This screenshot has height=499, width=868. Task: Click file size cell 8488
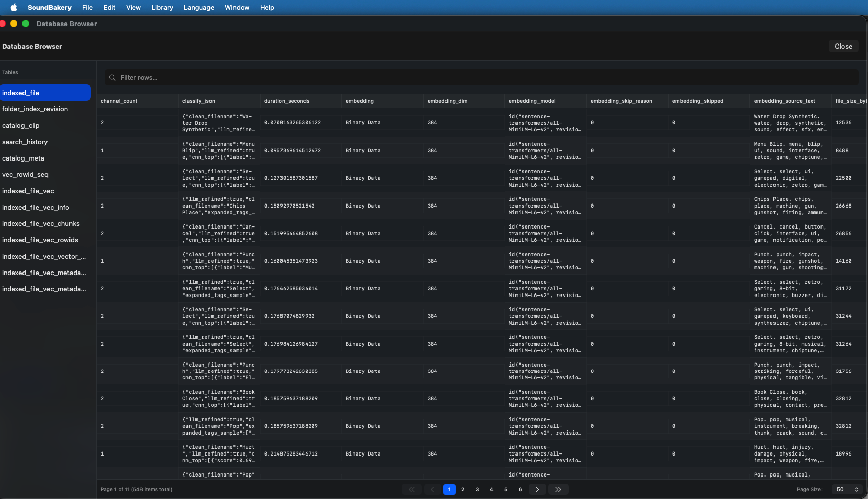(842, 151)
